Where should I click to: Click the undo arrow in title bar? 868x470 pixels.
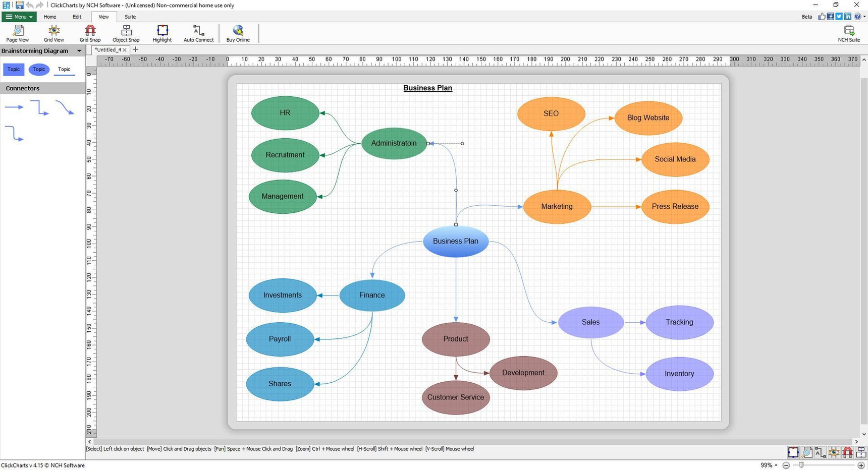(29, 5)
